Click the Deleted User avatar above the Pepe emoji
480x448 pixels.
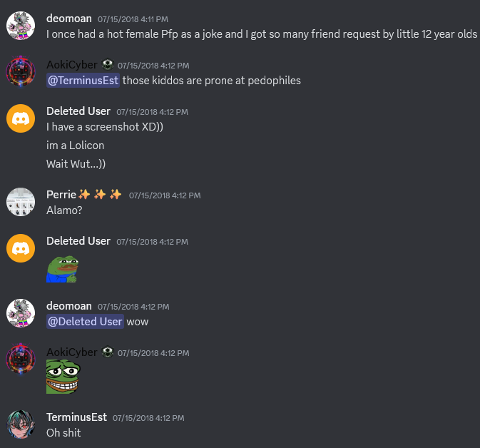point(21,248)
